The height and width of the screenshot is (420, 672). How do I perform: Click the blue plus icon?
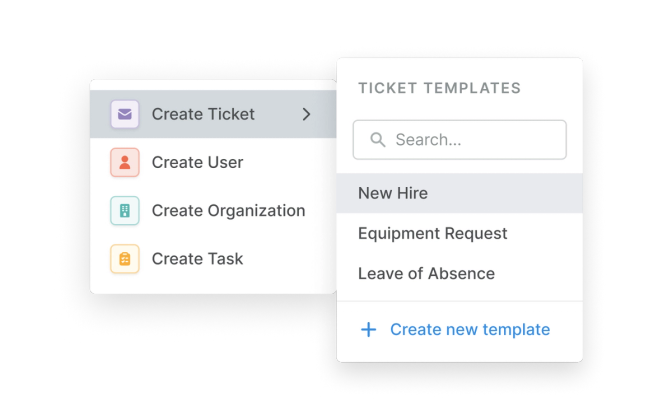[x=368, y=329]
